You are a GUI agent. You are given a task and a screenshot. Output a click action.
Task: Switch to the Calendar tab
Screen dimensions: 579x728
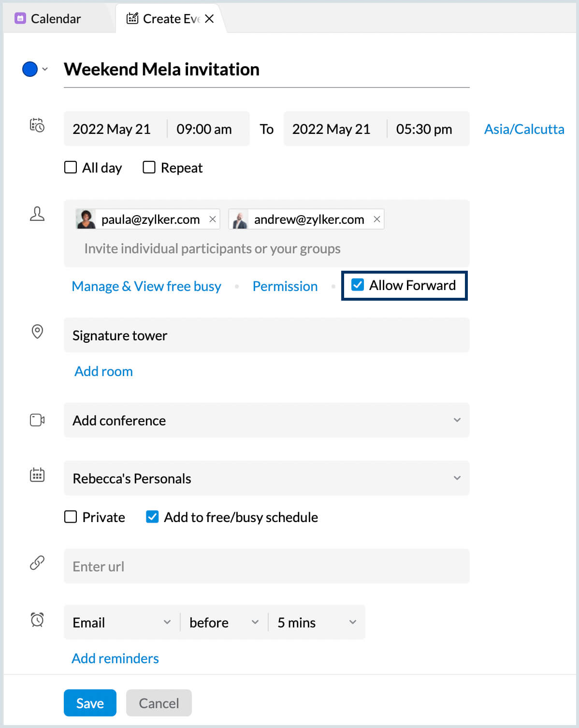pos(56,18)
